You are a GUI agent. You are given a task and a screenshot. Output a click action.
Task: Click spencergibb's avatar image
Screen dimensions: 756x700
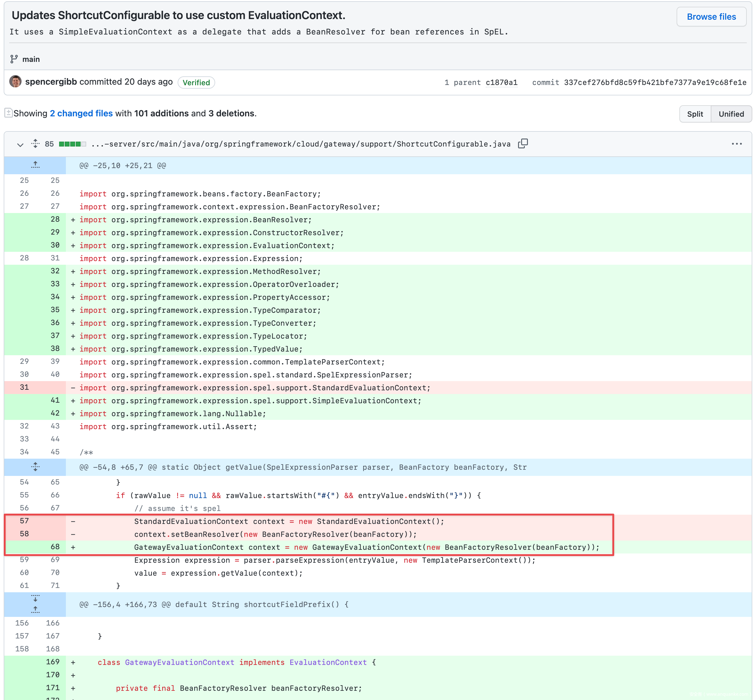[15, 82]
